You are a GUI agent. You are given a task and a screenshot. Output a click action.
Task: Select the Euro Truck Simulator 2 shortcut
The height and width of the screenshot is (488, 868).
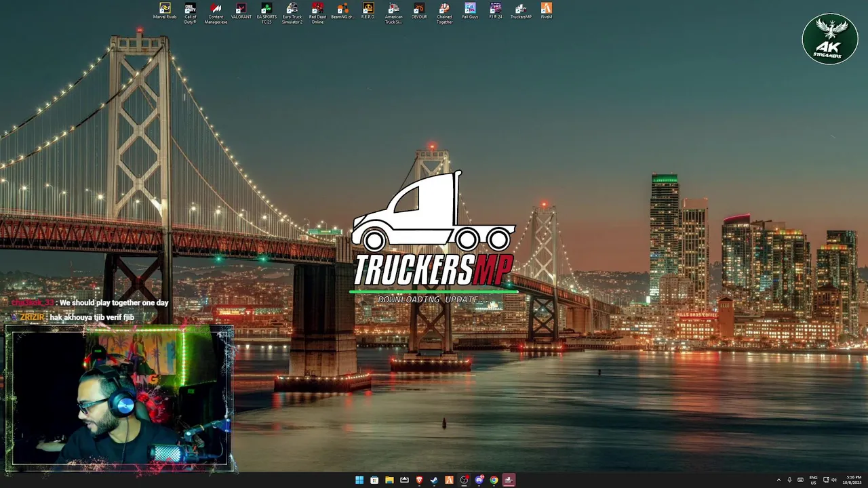[292, 14]
